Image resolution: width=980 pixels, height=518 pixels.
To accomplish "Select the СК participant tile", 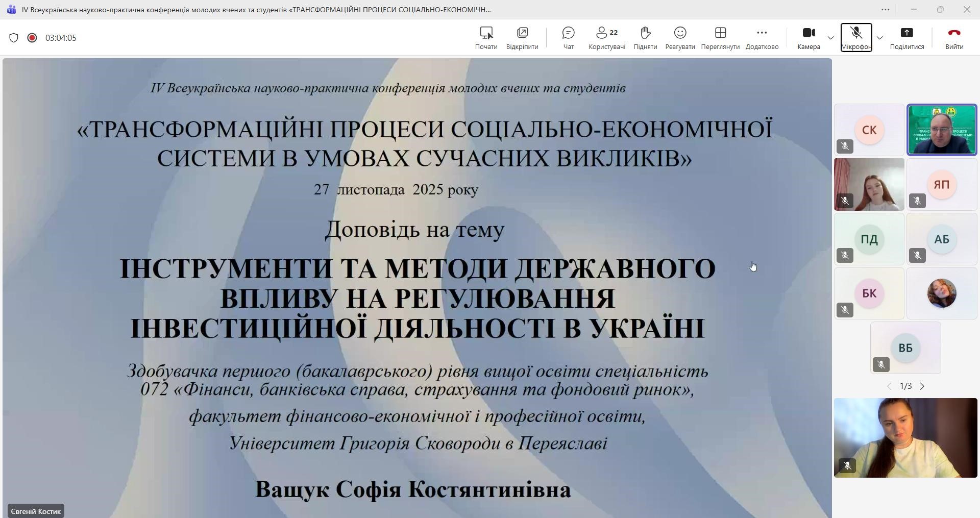I will (x=869, y=130).
